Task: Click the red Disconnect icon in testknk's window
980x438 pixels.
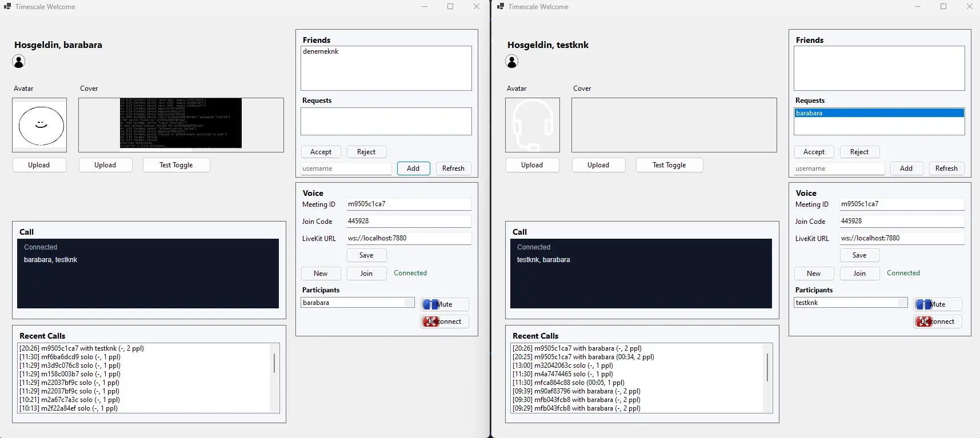Action: (x=923, y=322)
